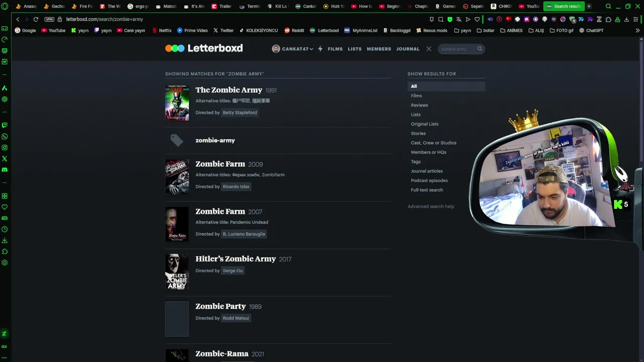Expand hidden bookmarks with double chevron

[637, 30]
